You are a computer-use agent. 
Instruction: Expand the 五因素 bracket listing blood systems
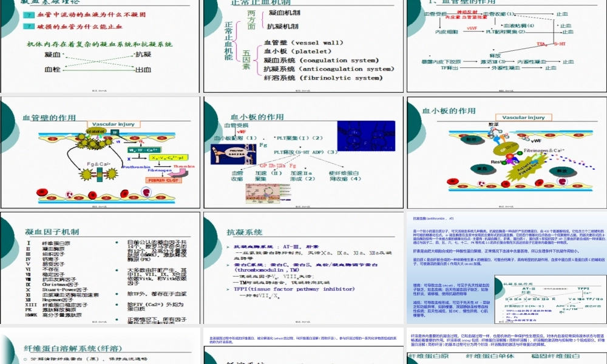click(x=247, y=61)
